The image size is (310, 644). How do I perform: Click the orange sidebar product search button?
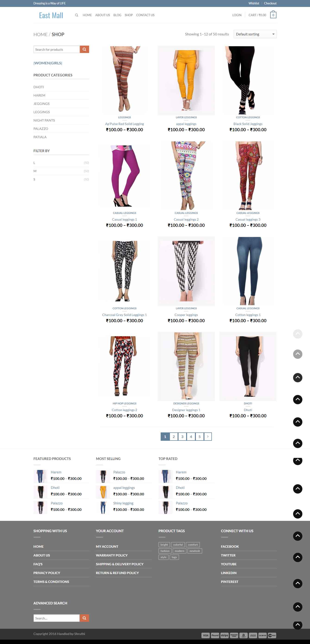[84, 50]
